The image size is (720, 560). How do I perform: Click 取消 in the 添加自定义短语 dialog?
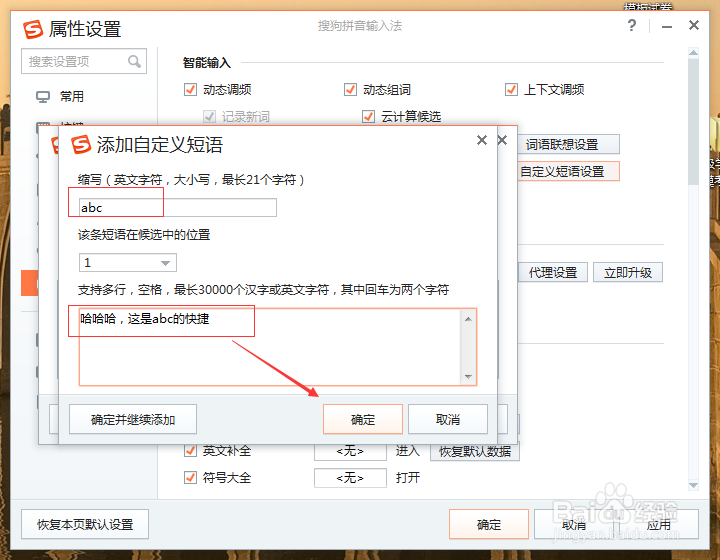pyautogui.click(x=448, y=419)
